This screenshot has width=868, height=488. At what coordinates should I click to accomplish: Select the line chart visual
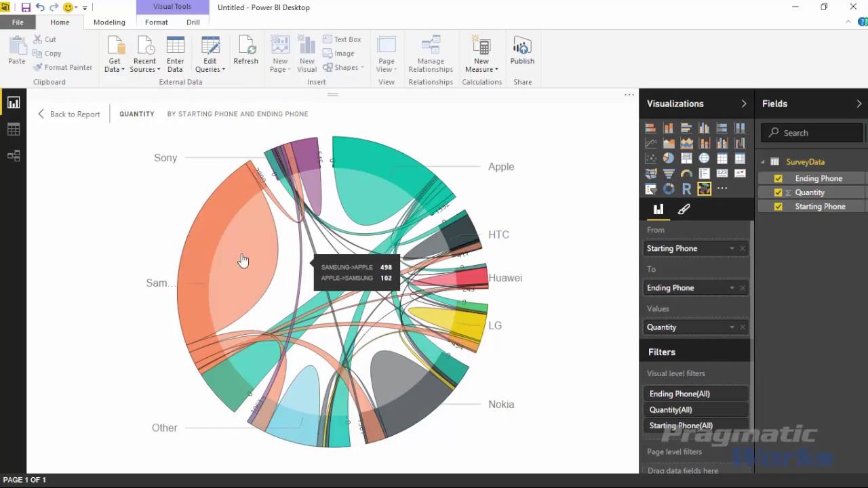point(651,143)
